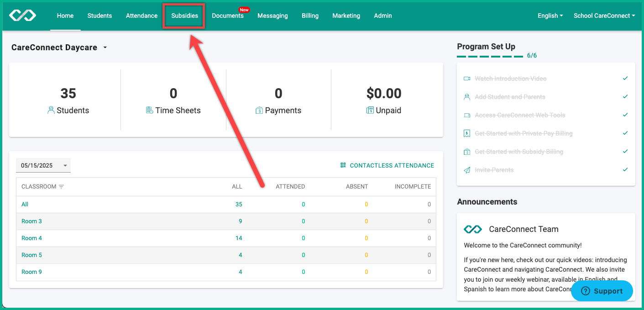
Task: Click Room 4 total count 14
Action: (x=239, y=238)
